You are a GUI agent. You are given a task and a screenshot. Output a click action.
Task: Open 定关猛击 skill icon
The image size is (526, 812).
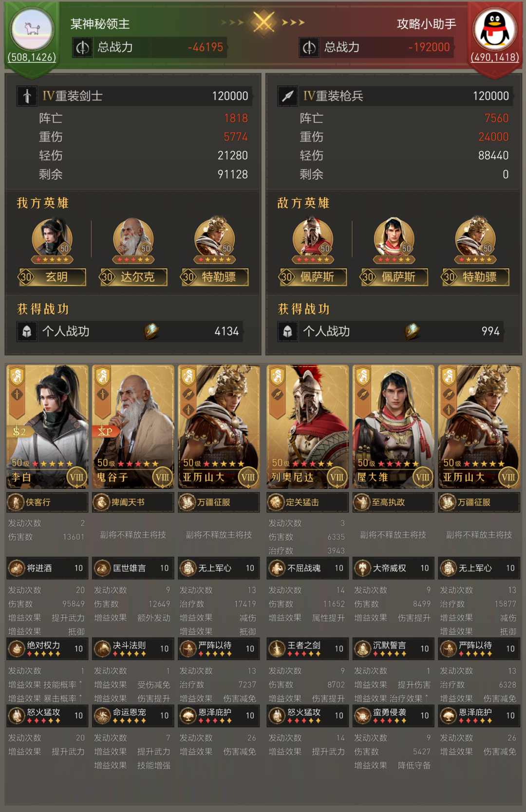click(x=277, y=502)
